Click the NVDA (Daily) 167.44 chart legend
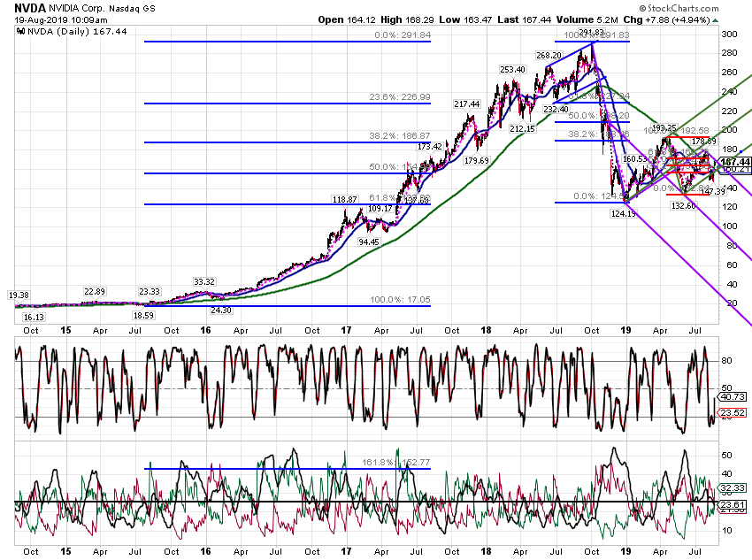 [77, 32]
